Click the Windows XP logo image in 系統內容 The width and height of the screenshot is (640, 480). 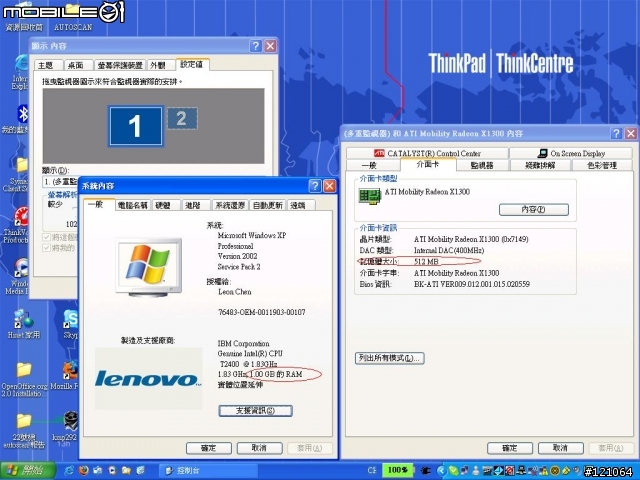[x=149, y=267]
